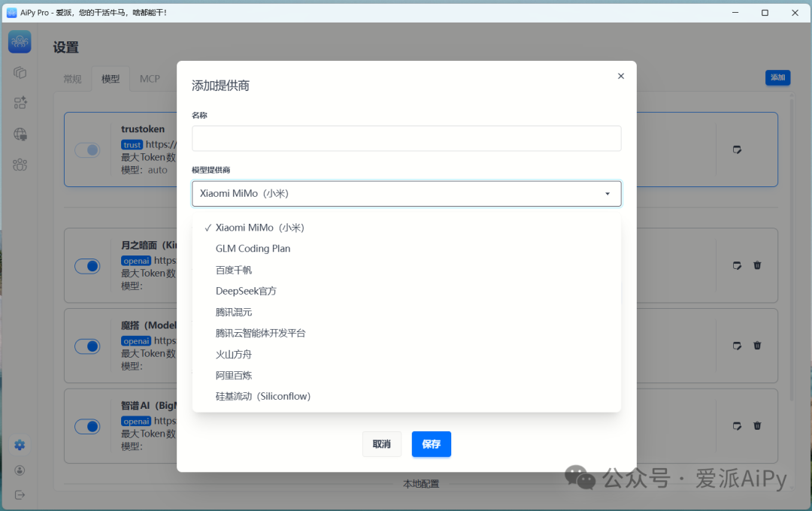Open the globe icon in sidebar
This screenshot has width=812, height=511.
[20, 134]
